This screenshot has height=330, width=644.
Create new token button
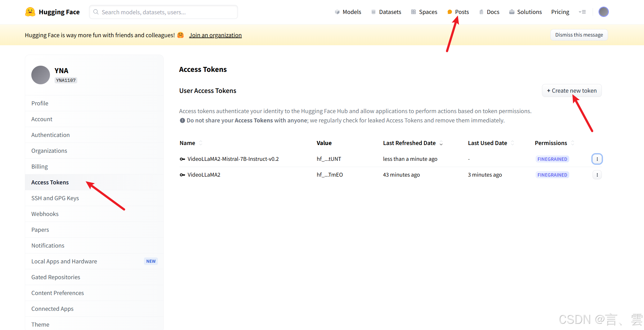tap(572, 90)
